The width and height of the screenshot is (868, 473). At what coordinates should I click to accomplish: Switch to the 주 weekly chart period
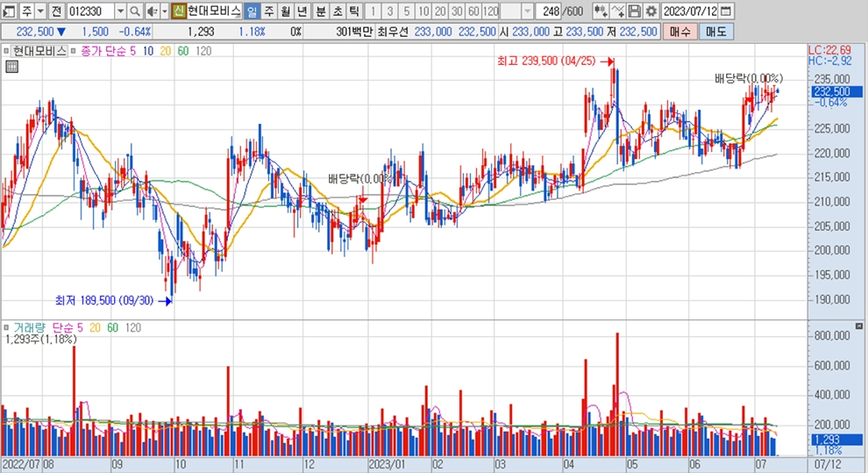268,11
